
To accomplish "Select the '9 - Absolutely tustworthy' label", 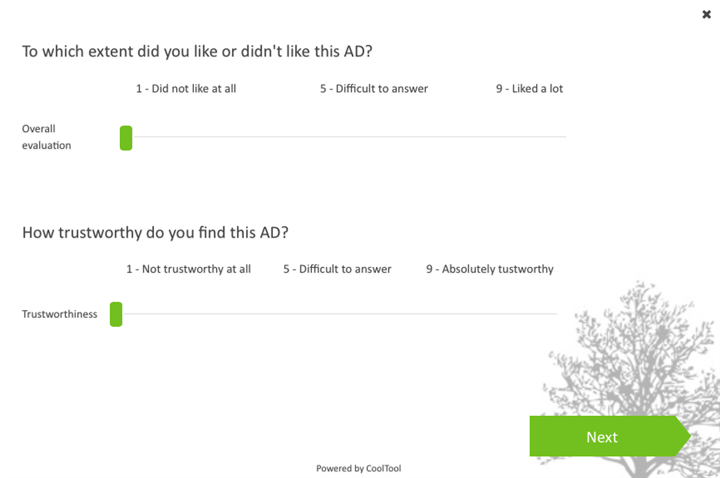I will tap(489, 269).
